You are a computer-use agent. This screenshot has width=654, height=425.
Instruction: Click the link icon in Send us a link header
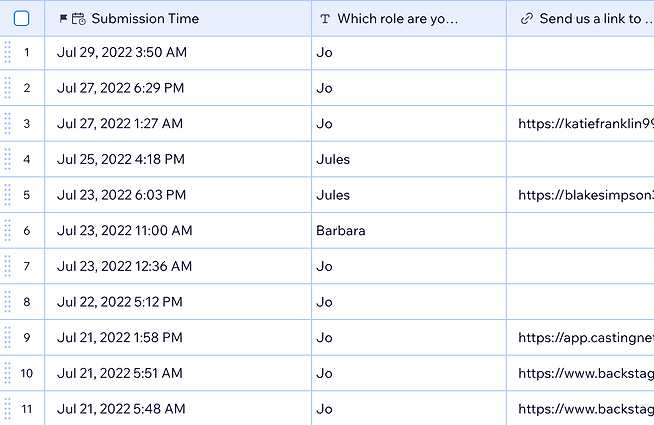point(527,18)
